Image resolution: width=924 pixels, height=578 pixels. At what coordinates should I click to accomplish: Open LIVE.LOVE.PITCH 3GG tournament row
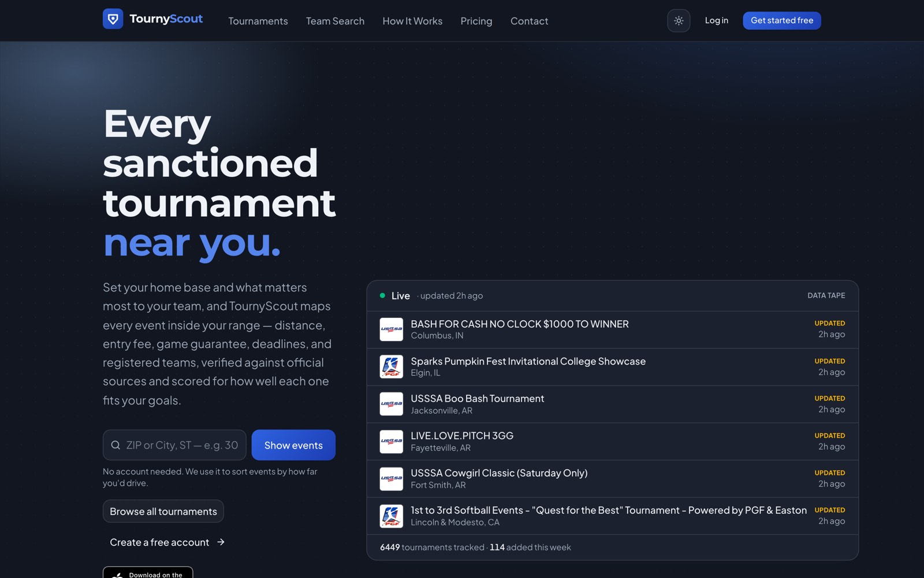pyautogui.click(x=612, y=442)
